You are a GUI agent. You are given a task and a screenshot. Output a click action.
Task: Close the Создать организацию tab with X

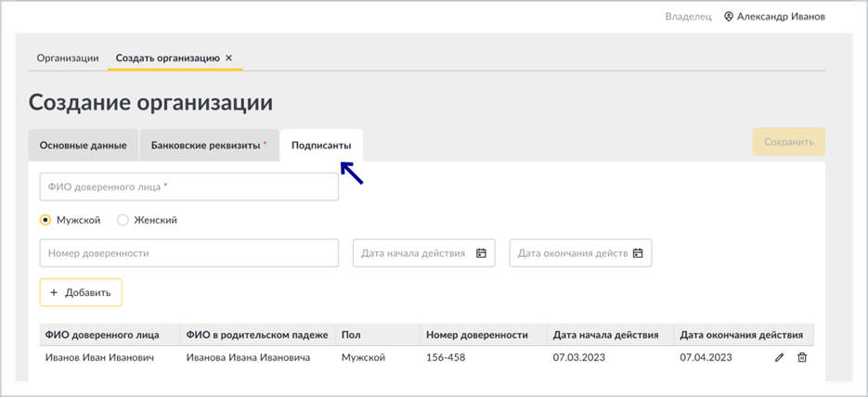point(228,58)
